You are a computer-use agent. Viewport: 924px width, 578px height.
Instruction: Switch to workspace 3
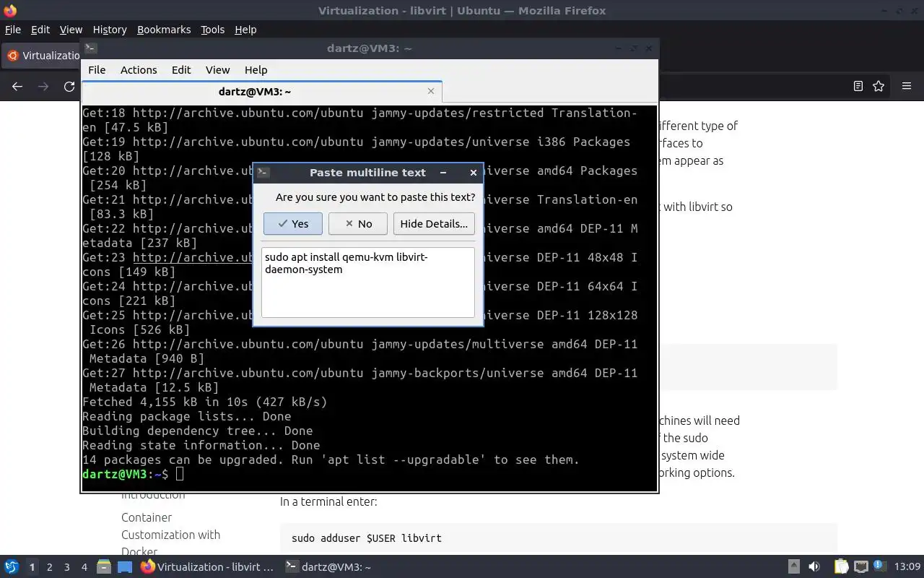pyautogui.click(x=66, y=567)
